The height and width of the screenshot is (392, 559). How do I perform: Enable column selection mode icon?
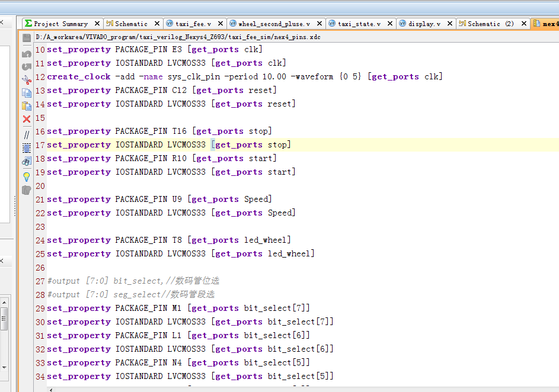(27, 148)
